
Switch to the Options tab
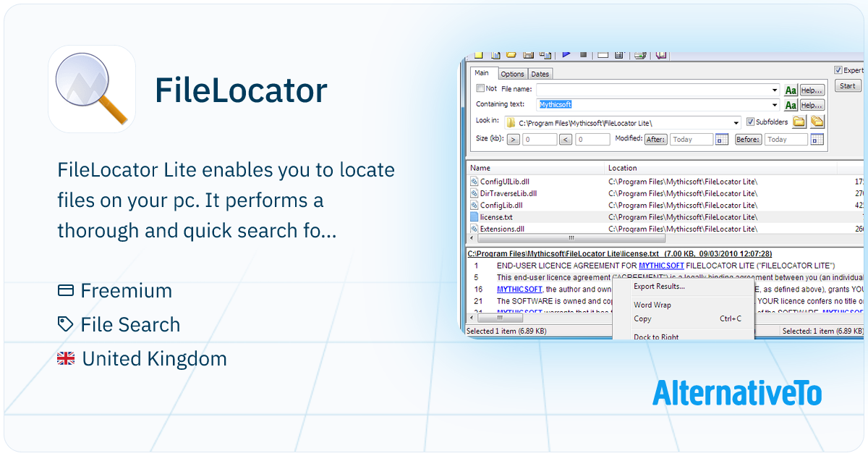[512, 74]
